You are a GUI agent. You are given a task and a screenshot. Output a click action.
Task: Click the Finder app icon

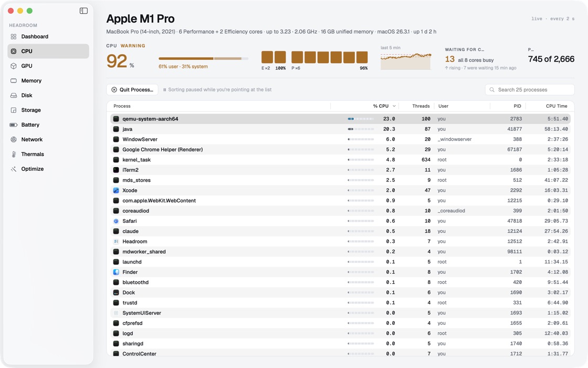[x=116, y=272]
